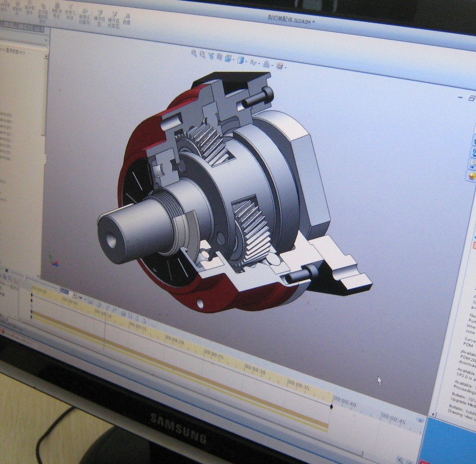Toggle the Section View icon

tap(219, 57)
